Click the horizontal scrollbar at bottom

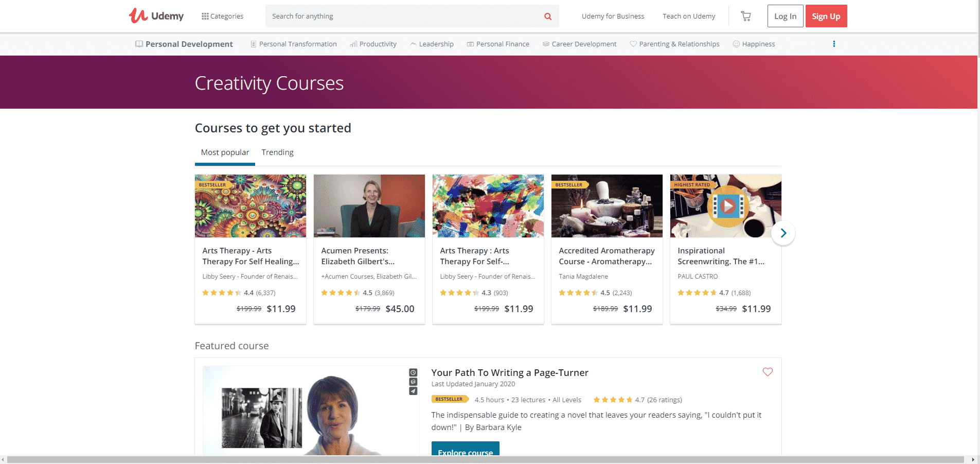[485, 459]
